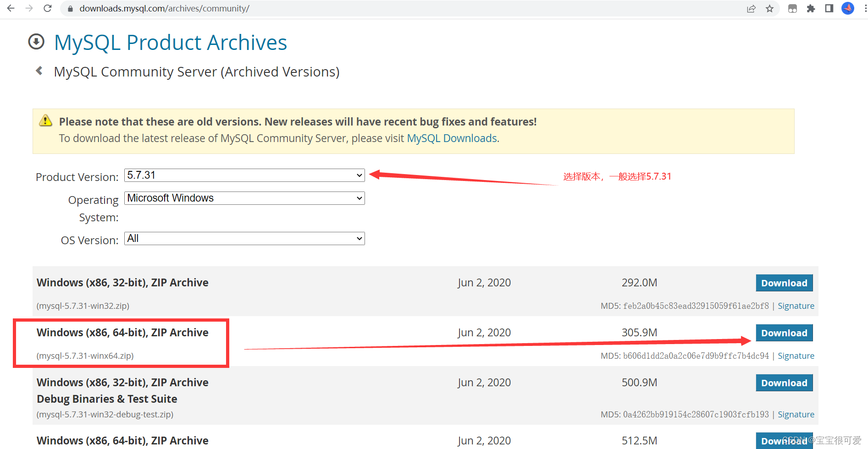Click filename (mysql-5.7.31-win32-debug-test.zip)
This screenshot has height=449, width=868.
105,415
